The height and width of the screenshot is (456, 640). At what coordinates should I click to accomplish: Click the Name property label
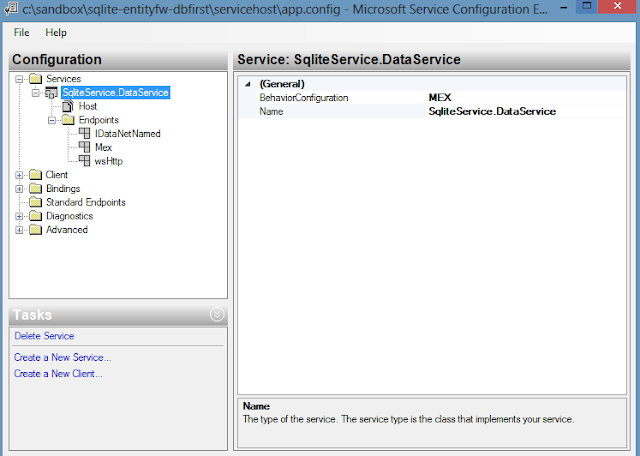coord(271,111)
